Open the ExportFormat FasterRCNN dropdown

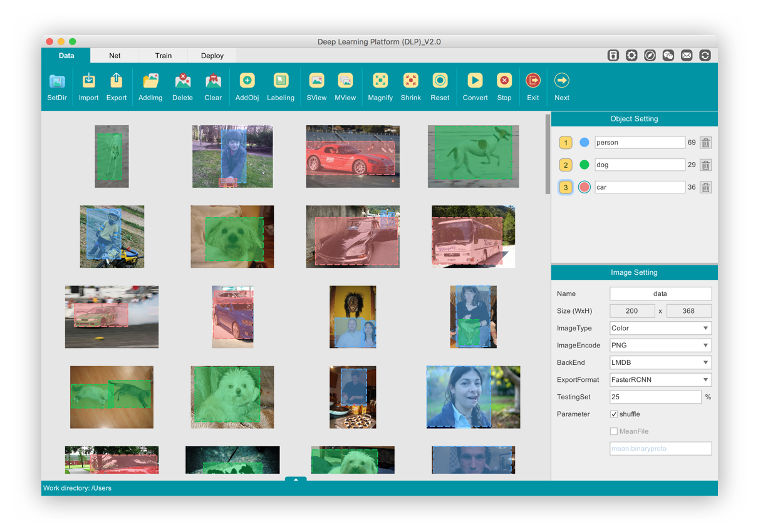click(660, 379)
